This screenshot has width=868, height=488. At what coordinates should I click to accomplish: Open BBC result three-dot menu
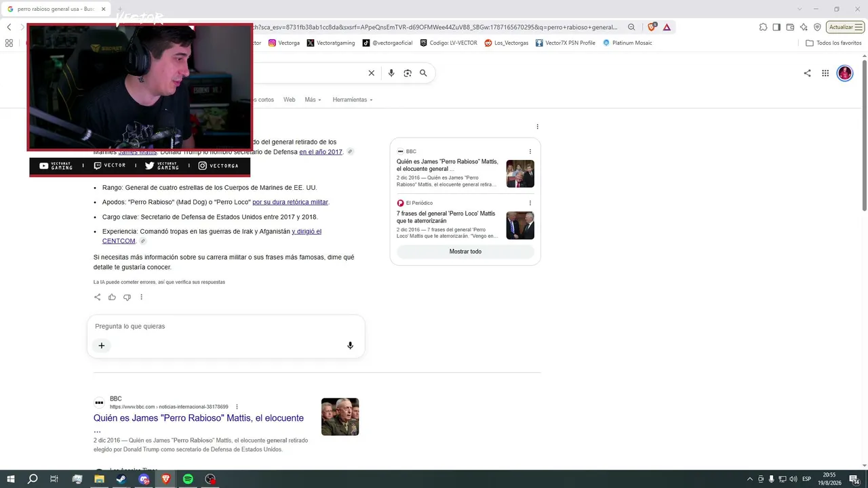click(237, 407)
